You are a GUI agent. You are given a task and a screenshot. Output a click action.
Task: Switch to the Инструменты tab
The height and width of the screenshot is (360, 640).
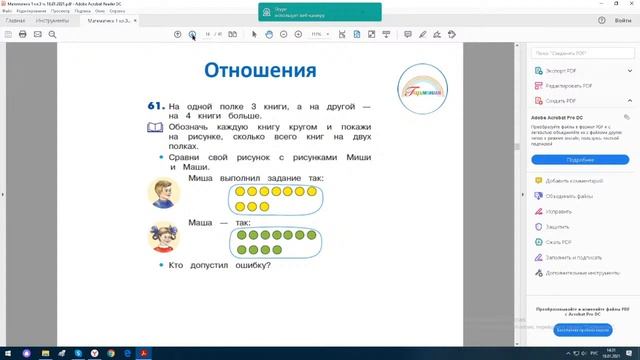(x=52, y=20)
